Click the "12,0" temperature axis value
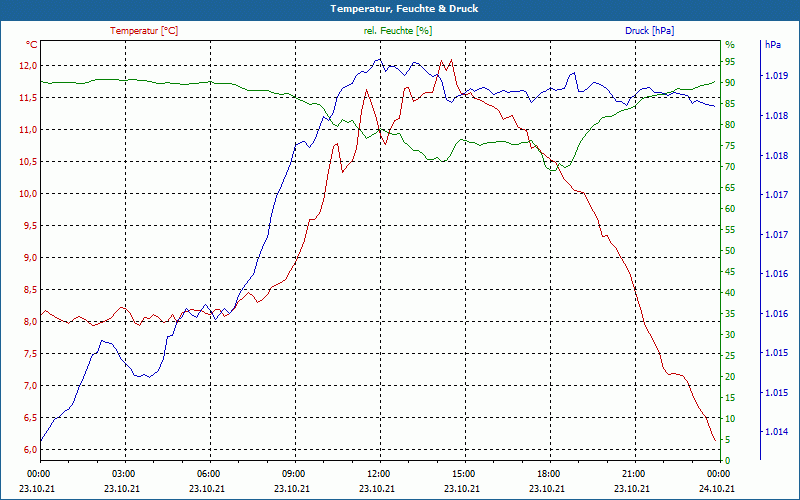 coord(28,66)
